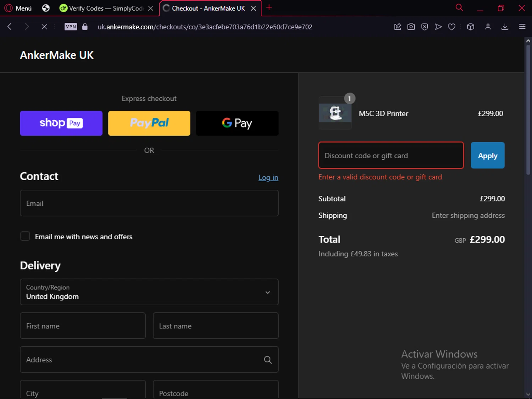Image resolution: width=532 pixels, height=399 pixels.
Task: Toggle the VPN badge in address bar
Action: tap(71, 27)
